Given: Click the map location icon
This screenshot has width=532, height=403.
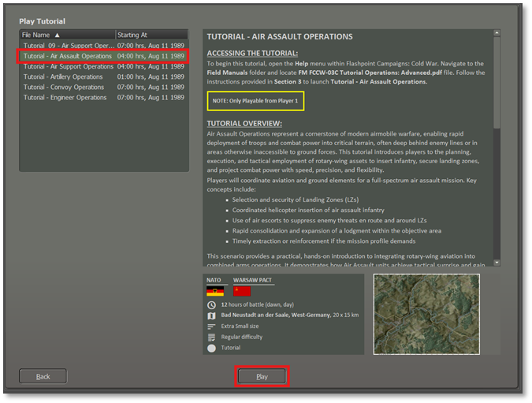Looking at the screenshot, I should pyautogui.click(x=211, y=315).
